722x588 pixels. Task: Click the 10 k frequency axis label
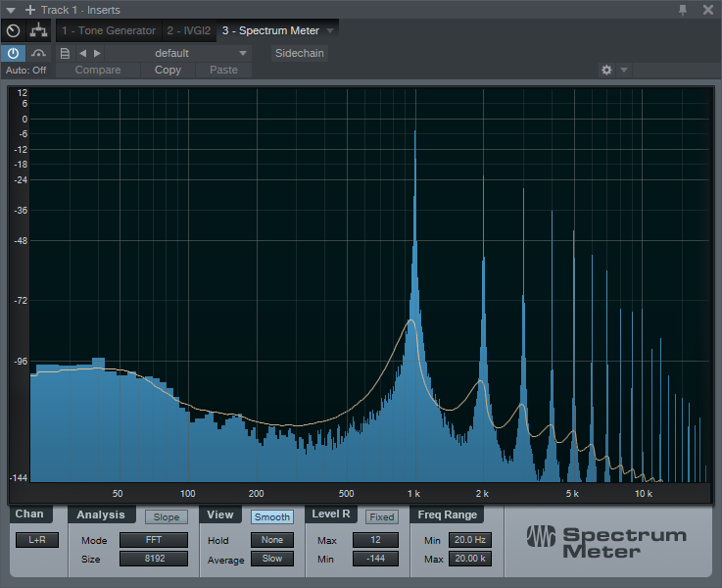[644, 494]
